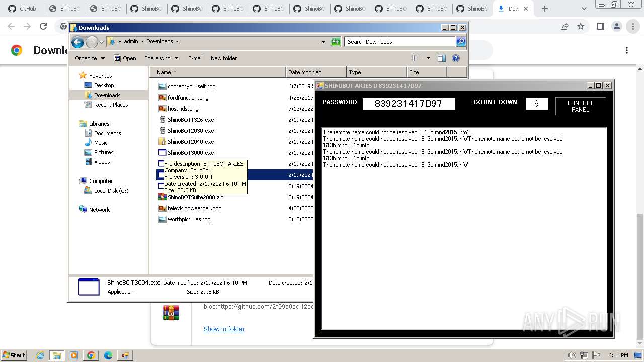Screen dimensions: 644x362
Task: Open ShinoBOT CONTROL PANEL button
Action: pos(581,106)
